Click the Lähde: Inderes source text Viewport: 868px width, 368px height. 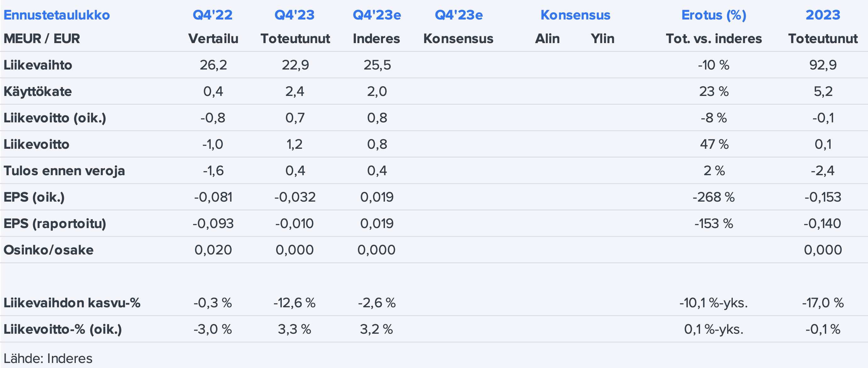[48, 358]
